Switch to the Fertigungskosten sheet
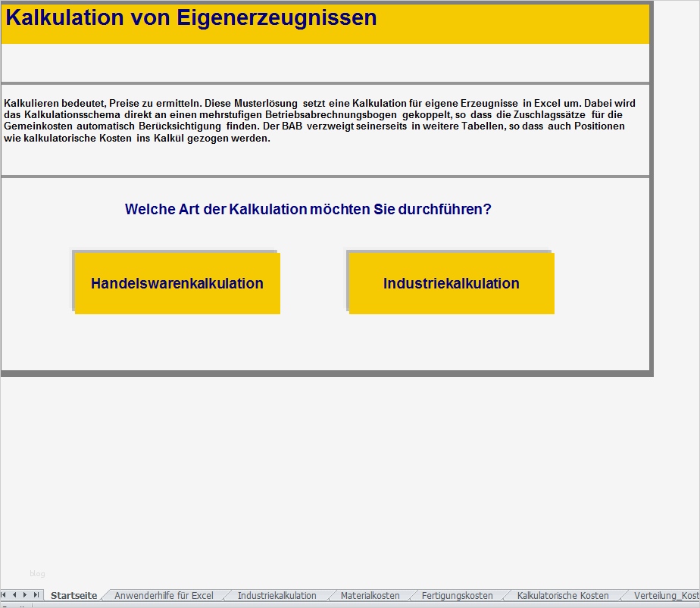 tap(455, 596)
